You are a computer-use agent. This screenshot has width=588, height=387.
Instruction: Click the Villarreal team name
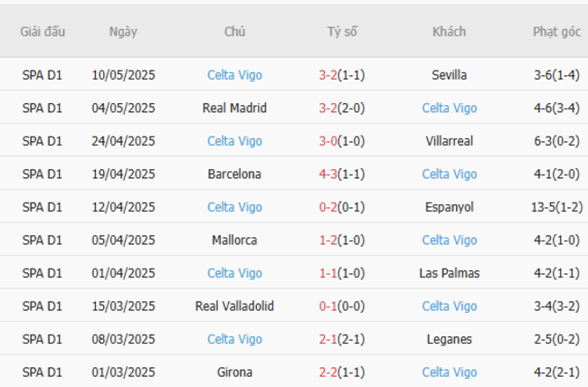coord(450,141)
